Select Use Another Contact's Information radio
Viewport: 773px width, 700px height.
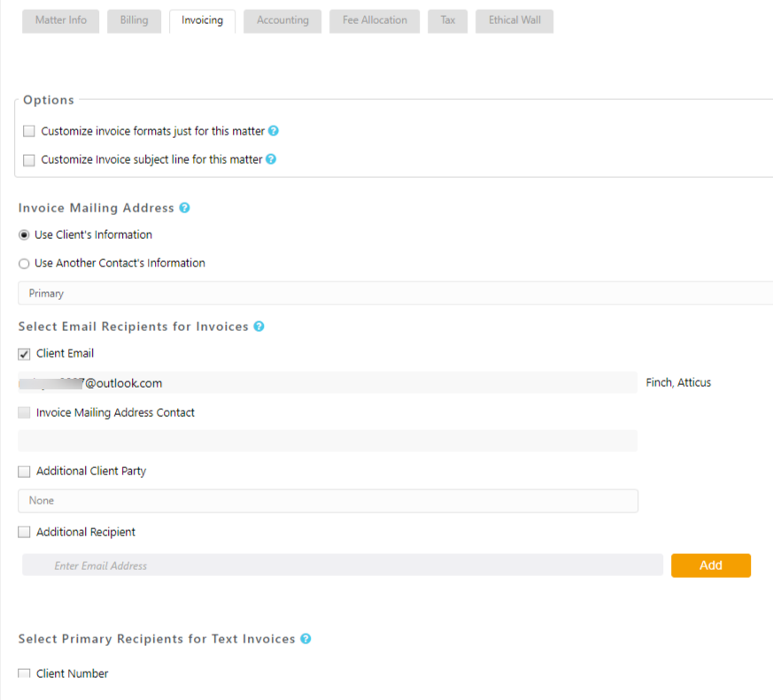click(x=24, y=264)
